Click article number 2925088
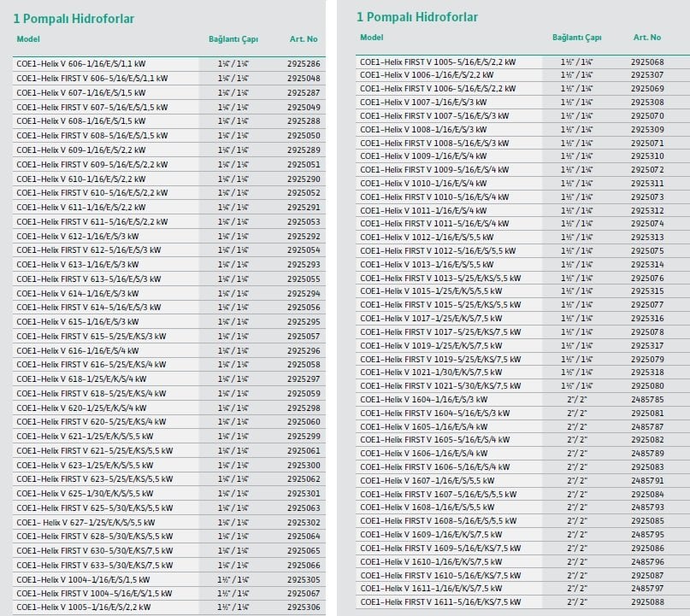Image resolution: width=690 pixels, height=616 pixels. click(x=647, y=602)
